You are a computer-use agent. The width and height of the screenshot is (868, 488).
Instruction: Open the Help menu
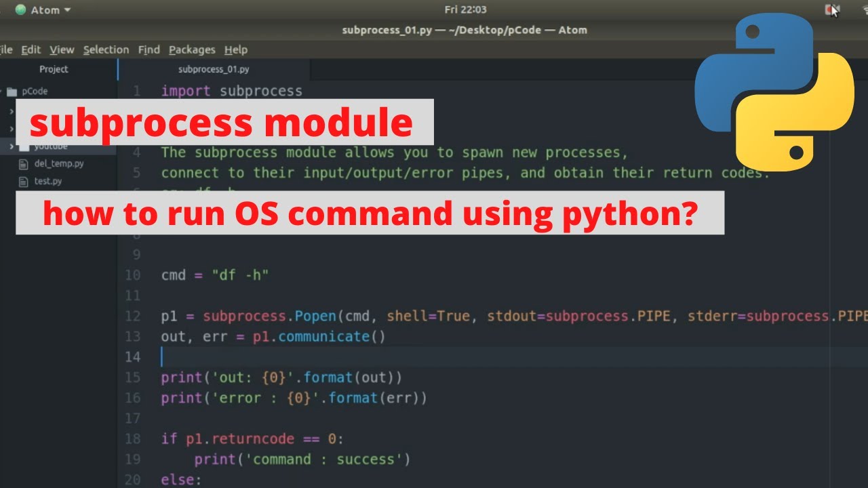click(x=236, y=49)
